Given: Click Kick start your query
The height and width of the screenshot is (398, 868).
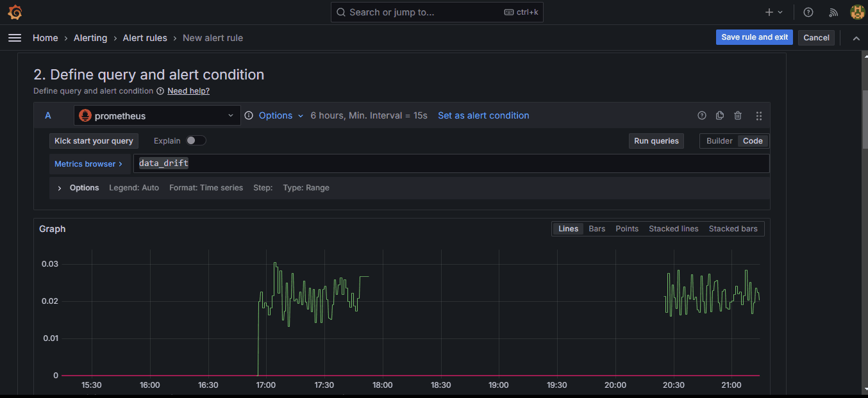Looking at the screenshot, I should point(94,141).
